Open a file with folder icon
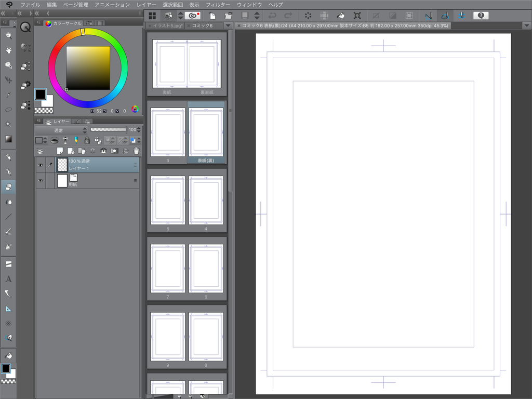The image size is (532, 399). point(229,16)
